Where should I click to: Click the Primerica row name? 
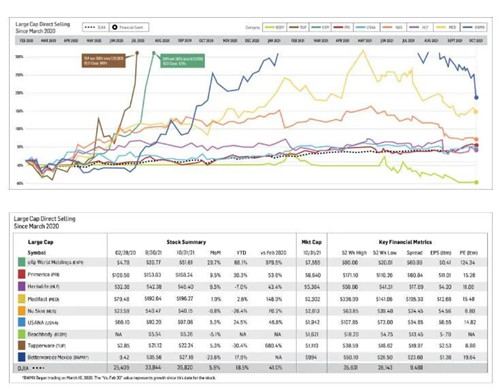(44, 275)
